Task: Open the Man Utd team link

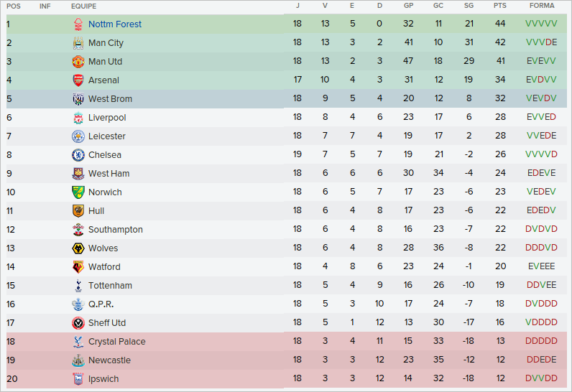Action: coord(105,62)
